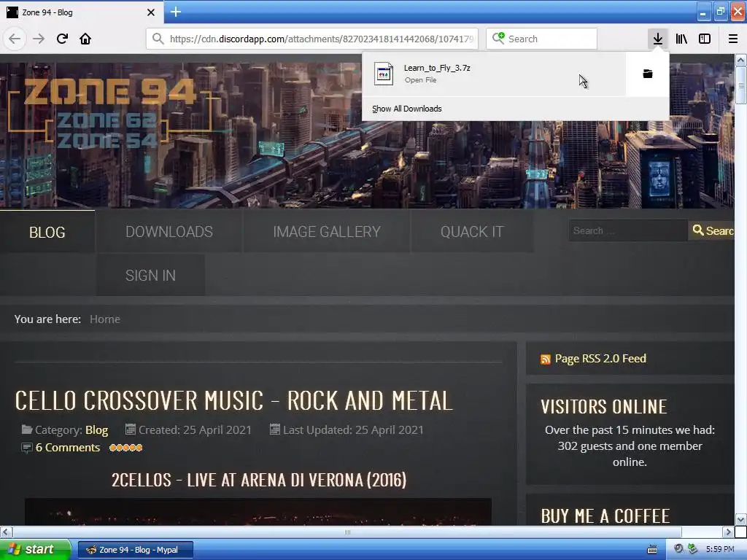Open Cello Crossover Music article title
Screen dimensions: 747x560
click(x=233, y=400)
